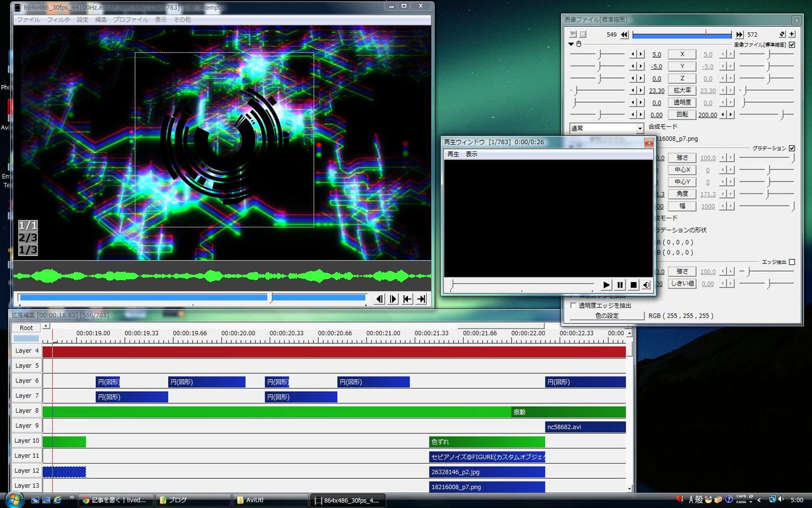Click the 透明度 parameter button
The width and height of the screenshot is (812, 508).
pyautogui.click(x=682, y=103)
